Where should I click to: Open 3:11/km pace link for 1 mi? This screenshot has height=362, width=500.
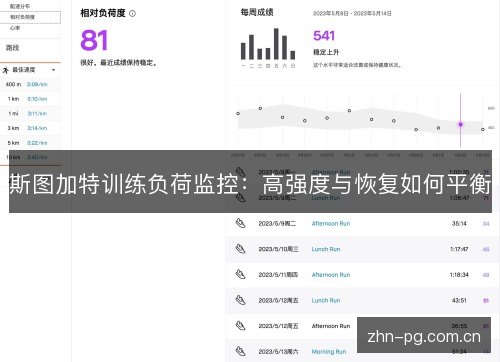tap(37, 114)
